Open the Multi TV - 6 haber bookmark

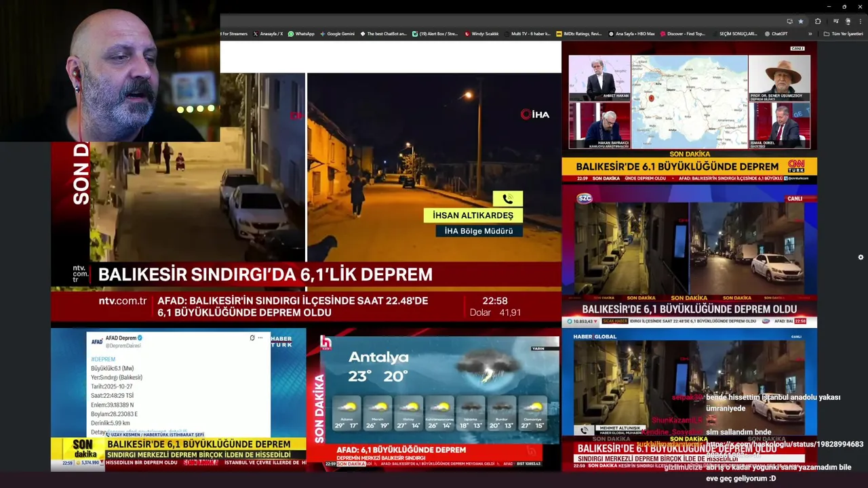click(527, 33)
